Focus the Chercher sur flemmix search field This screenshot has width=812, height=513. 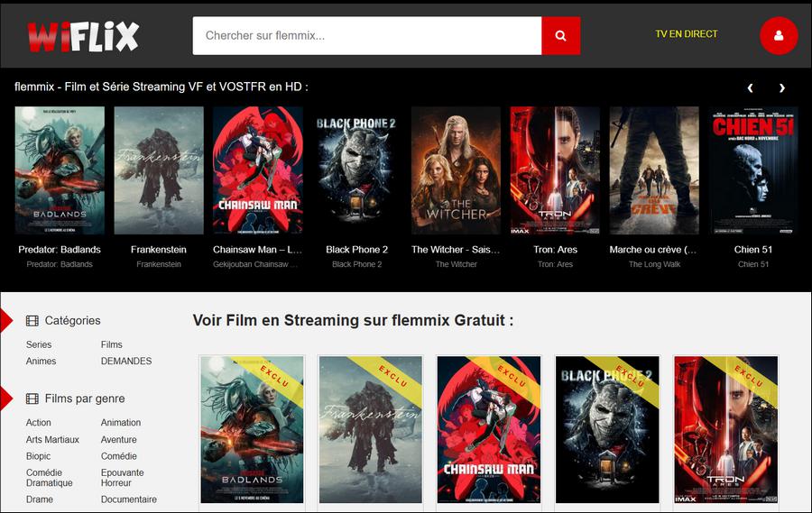pos(367,36)
